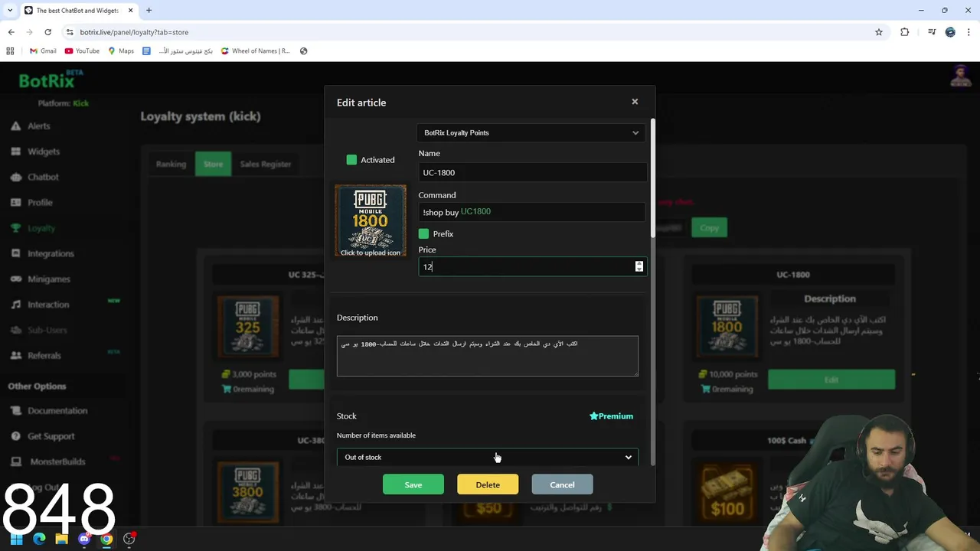
Task: Click the Description text area
Action: point(487,356)
